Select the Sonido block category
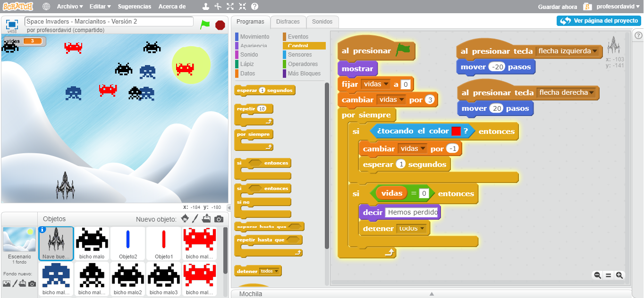This screenshot has height=298, width=644. point(249,55)
